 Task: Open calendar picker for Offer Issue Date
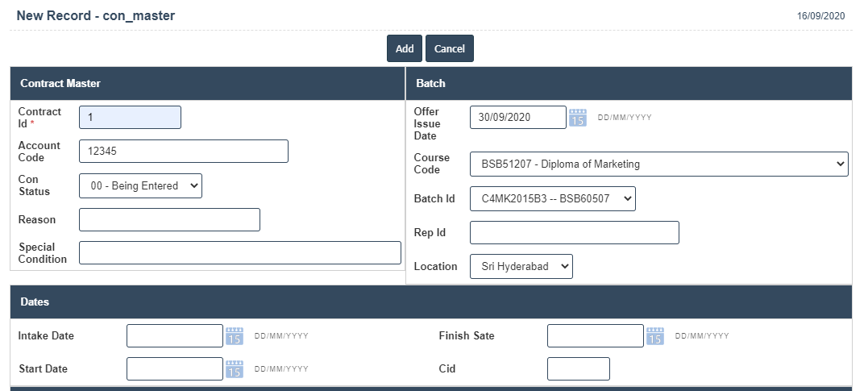coord(578,118)
